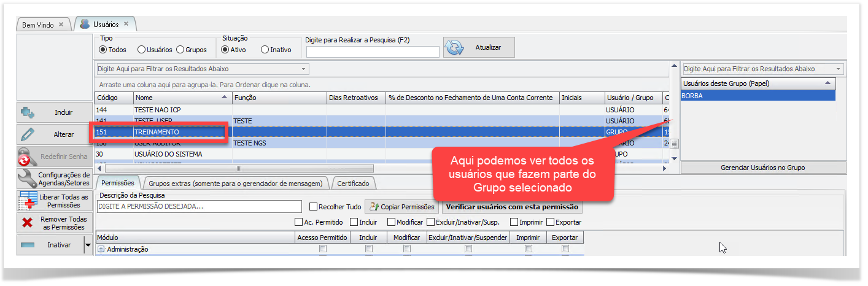The width and height of the screenshot is (868, 286).
Task: Select the Grupos radio button
Action: (x=180, y=50)
